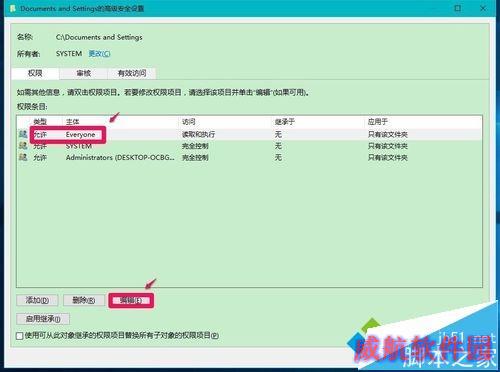The height and width of the screenshot is (372, 500).
Task: Open the 审核 tab
Action: coord(83,73)
